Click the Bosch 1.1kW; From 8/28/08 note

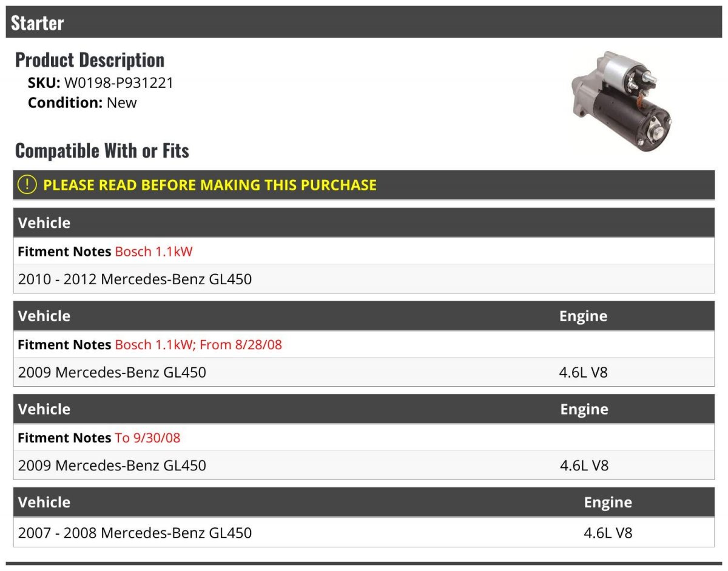tap(198, 345)
